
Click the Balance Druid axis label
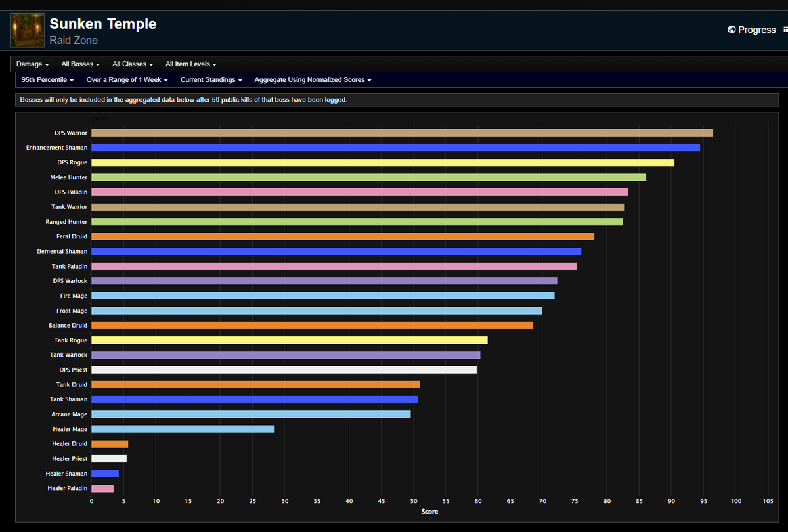click(x=68, y=325)
